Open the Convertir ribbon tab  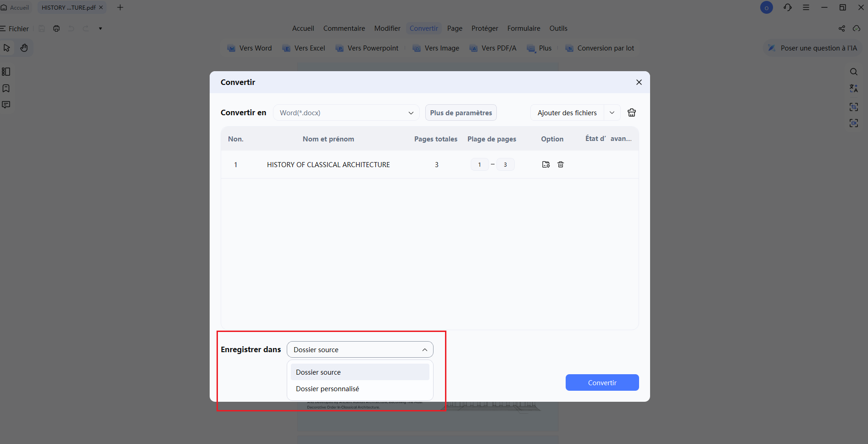pyautogui.click(x=424, y=28)
